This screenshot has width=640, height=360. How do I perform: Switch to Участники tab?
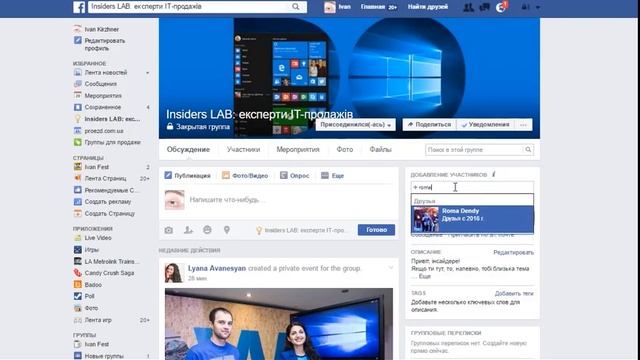coord(243,149)
